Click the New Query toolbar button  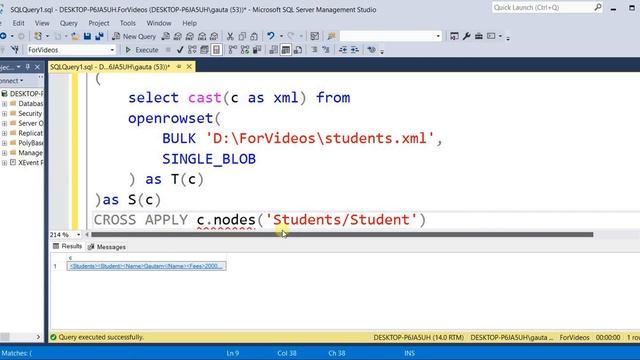point(134,36)
